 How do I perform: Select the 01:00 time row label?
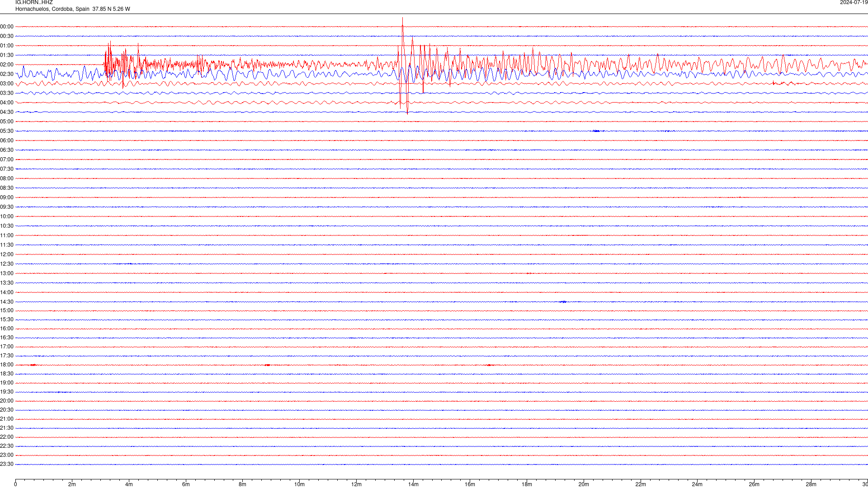[7, 46]
